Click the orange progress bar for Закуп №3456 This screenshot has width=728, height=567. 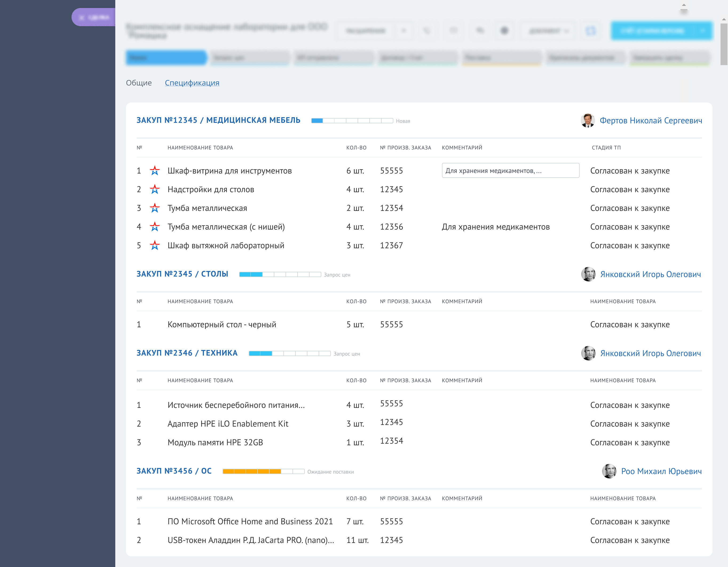coord(263,471)
